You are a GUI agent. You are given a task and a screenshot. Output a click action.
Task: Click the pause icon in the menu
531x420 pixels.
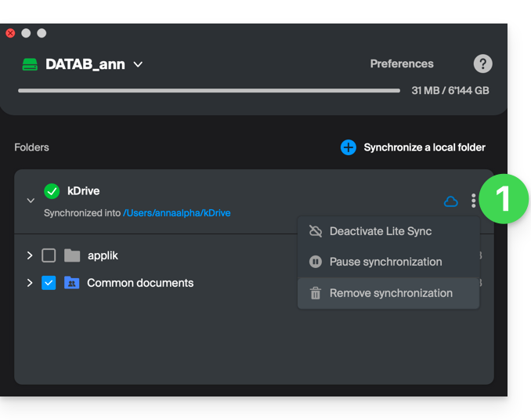316,262
